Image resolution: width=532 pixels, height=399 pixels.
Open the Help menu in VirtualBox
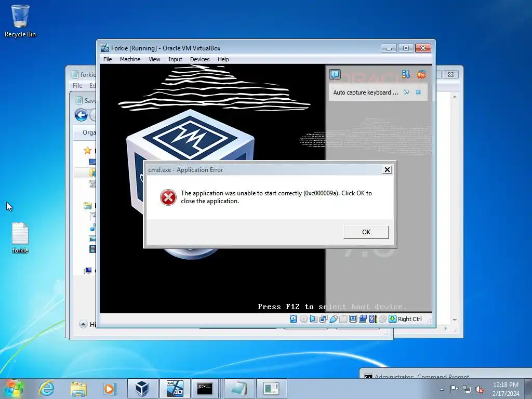(223, 59)
